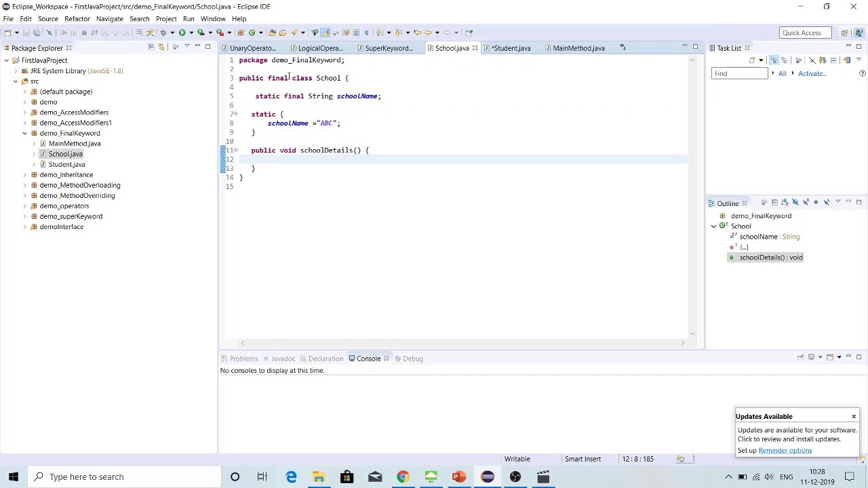Show the hidden editor tabs list chevron
The image size is (868, 488).
point(622,47)
